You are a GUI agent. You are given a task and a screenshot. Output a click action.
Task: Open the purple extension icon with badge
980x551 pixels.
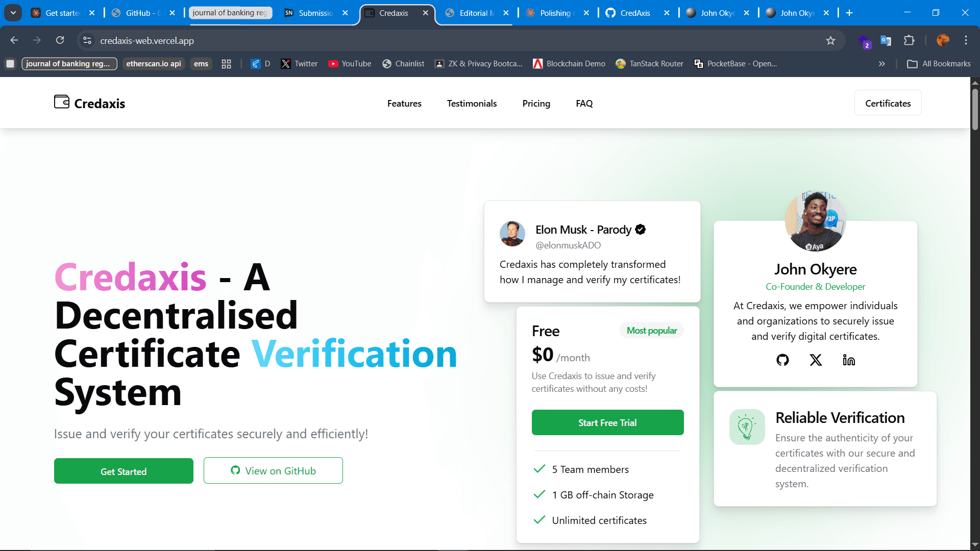(x=864, y=41)
